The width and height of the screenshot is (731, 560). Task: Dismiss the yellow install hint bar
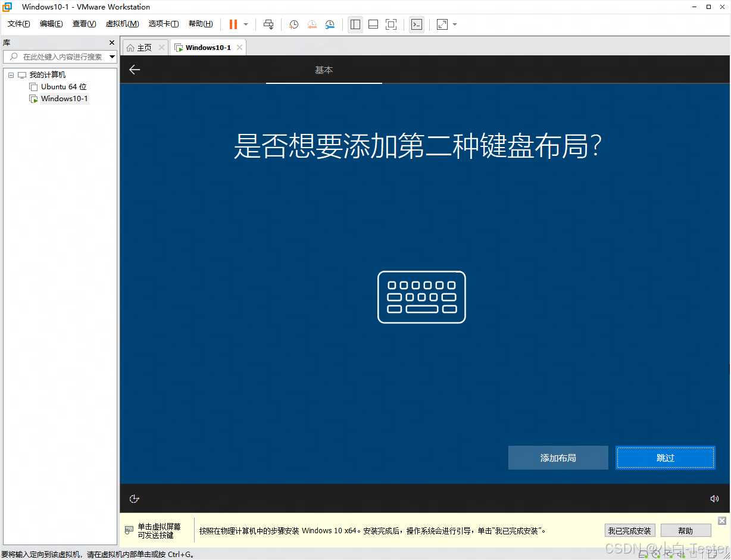(x=722, y=521)
